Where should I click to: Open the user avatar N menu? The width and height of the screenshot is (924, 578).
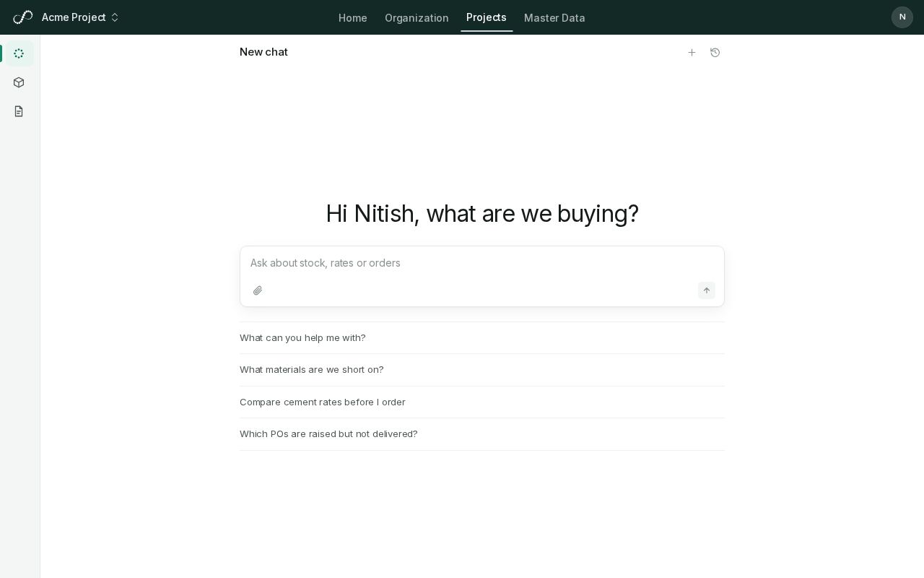[902, 17]
